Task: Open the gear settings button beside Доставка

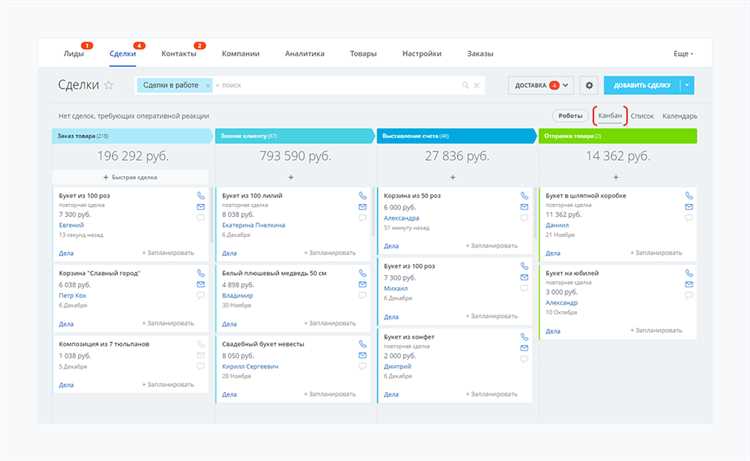Action: pyautogui.click(x=589, y=85)
